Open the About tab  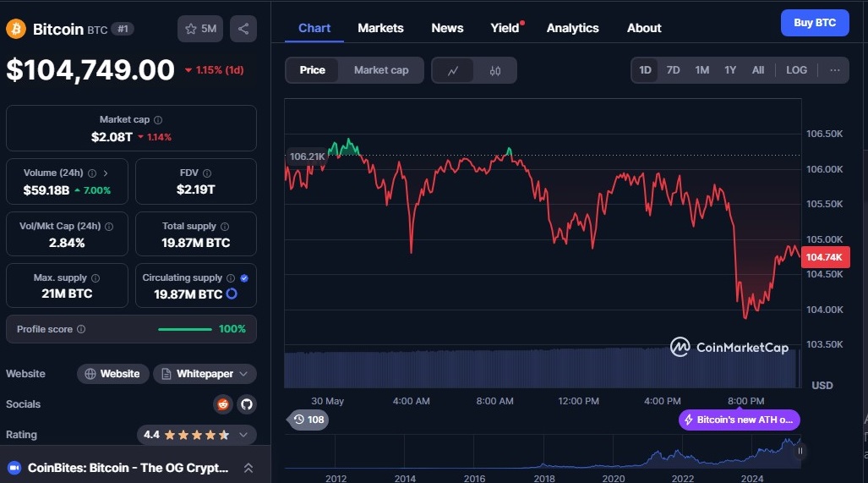point(644,28)
